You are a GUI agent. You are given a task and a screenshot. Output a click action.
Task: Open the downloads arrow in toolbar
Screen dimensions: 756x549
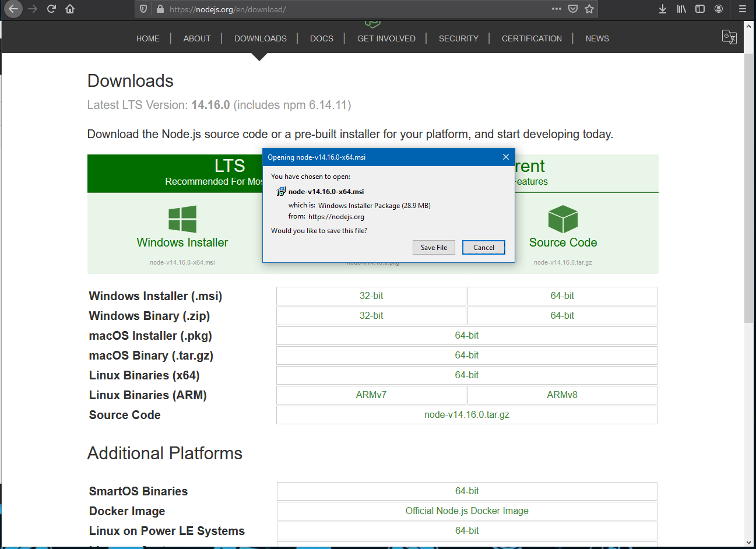click(x=663, y=9)
